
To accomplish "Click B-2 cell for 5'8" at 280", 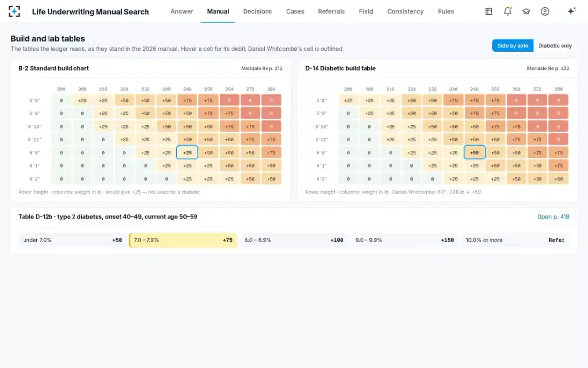I will pyautogui.click(x=271, y=100).
